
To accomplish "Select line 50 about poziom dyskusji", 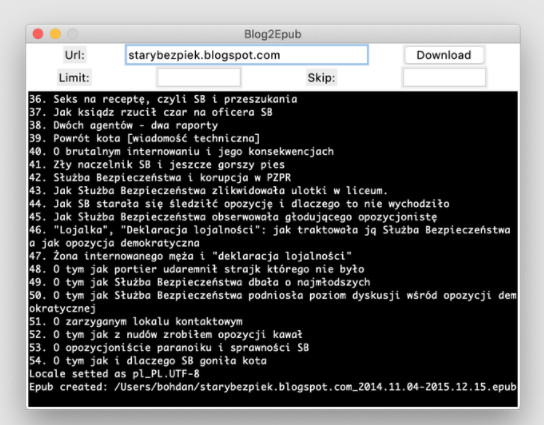I will tap(273, 302).
